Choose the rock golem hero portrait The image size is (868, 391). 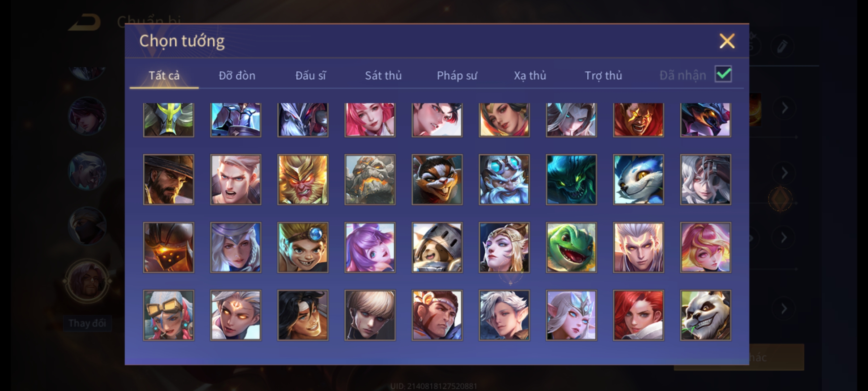(x=370, y=180)
